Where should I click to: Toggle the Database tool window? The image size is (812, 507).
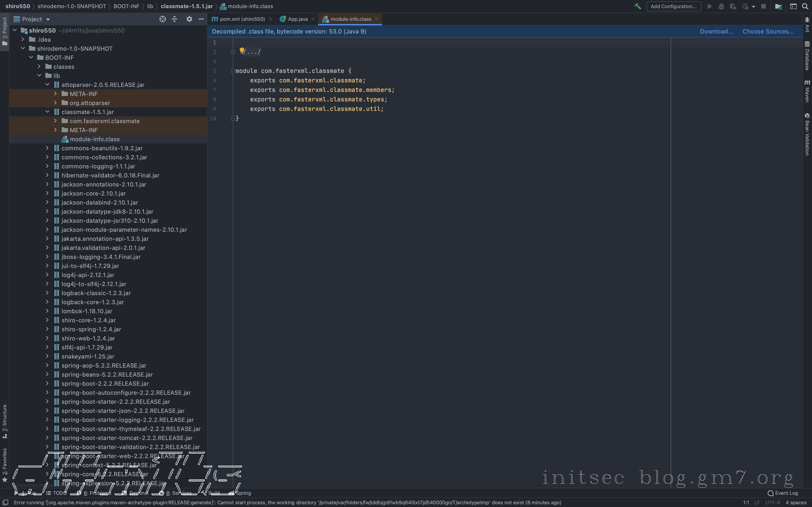point(807,56)
